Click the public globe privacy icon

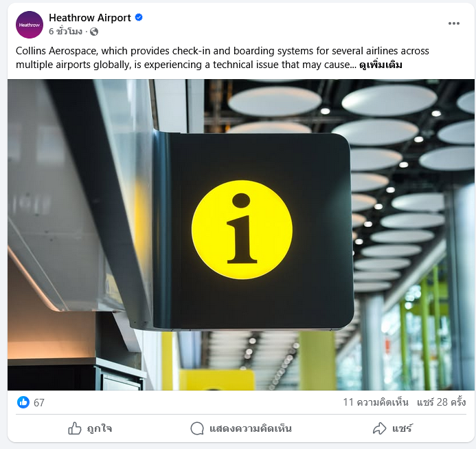click(x=94, y=32)
